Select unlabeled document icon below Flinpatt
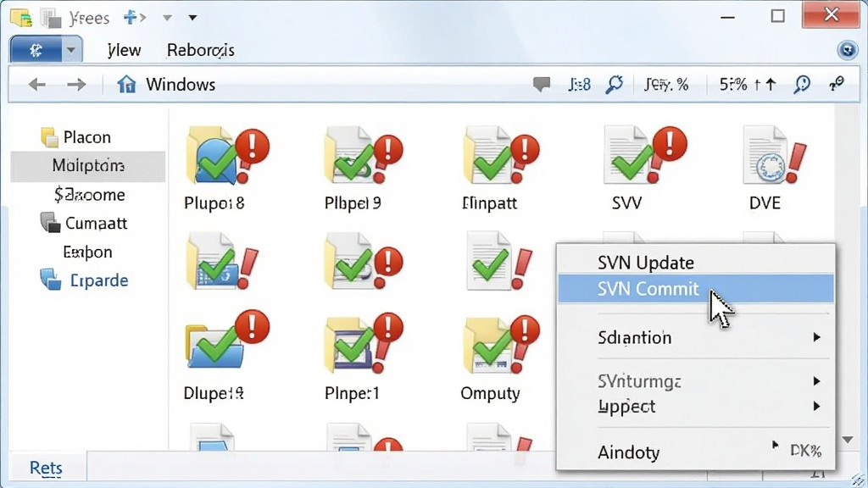The height and width of the screenshot is (488, 868). click(499, 261)
